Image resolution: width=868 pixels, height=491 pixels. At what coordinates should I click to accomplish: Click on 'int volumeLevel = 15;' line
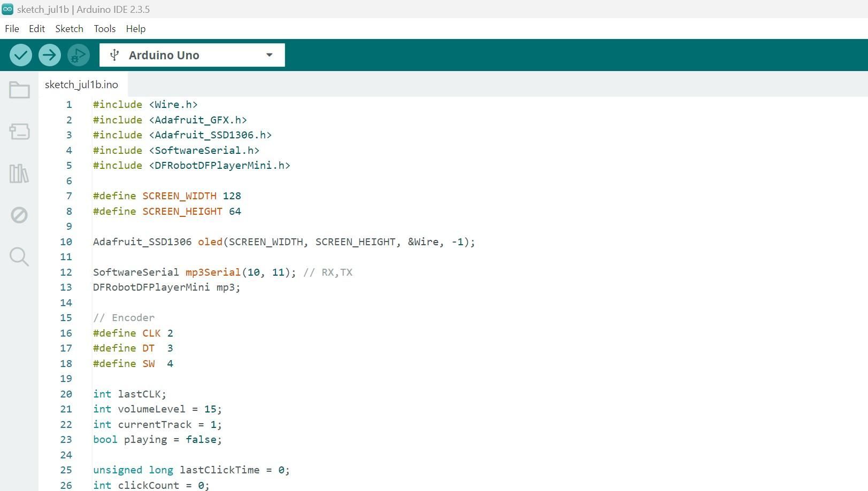(158, 409)
